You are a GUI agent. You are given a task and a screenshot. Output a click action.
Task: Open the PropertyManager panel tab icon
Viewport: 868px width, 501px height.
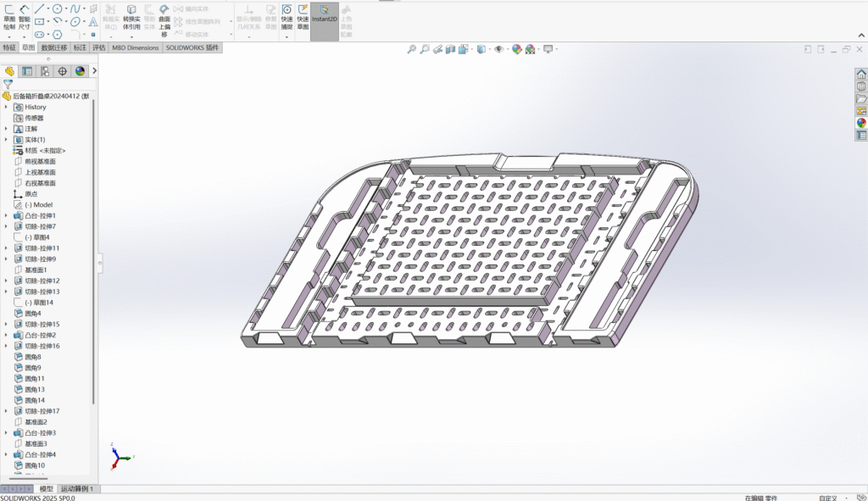[x=27, y=71]
